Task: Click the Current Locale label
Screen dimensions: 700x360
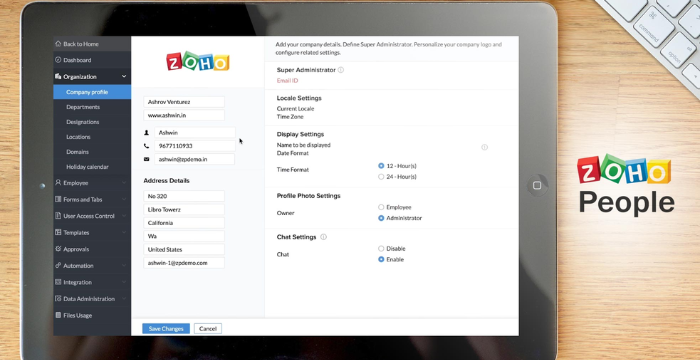Action: point(295,109)
